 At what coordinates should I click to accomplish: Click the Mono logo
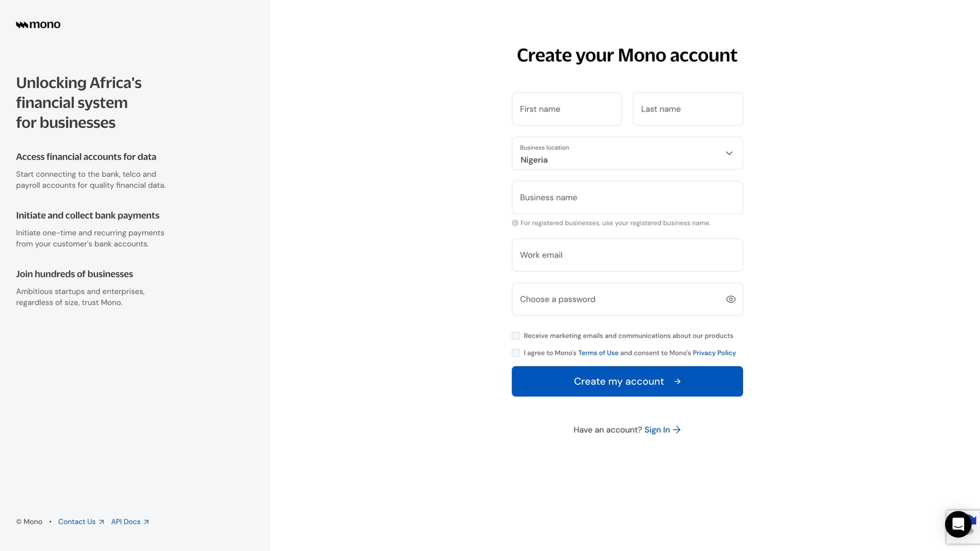tap(38, 24)
